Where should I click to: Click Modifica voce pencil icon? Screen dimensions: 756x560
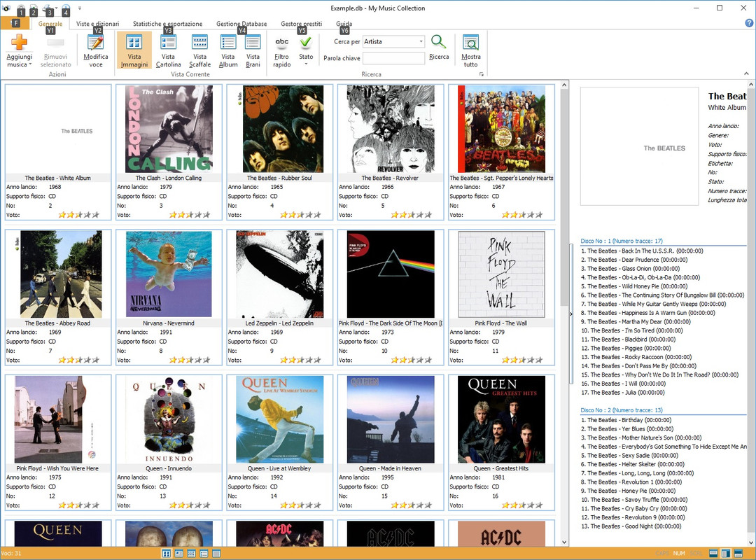point(95,43)
